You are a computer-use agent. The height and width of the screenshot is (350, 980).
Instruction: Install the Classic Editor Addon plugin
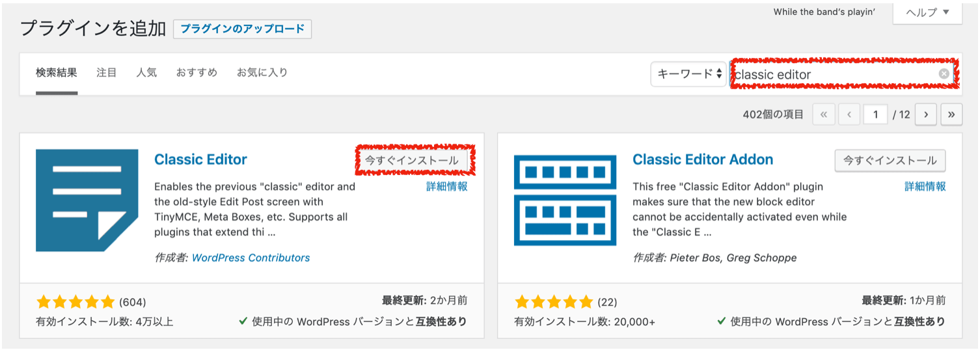pyautogui.click(x=890, y=161)
